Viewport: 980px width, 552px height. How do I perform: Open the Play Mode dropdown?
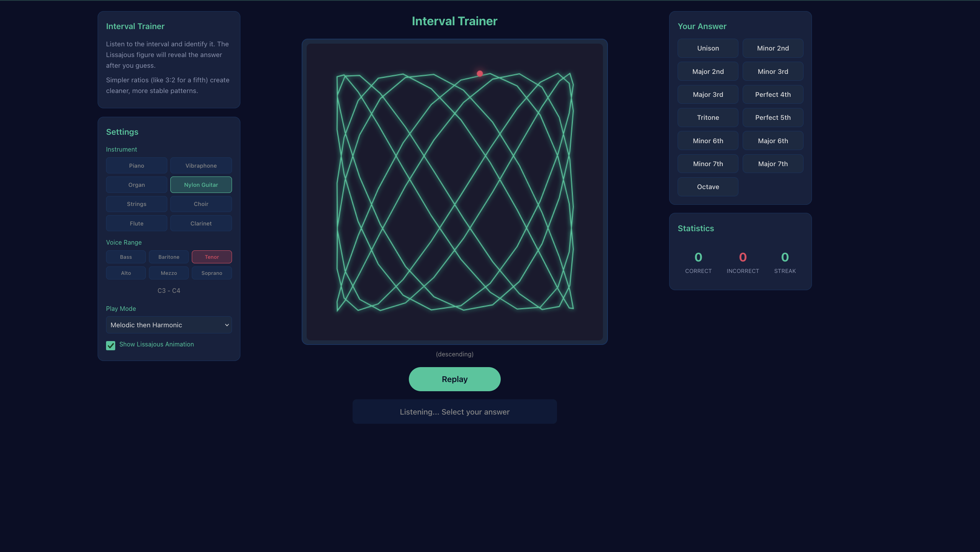169,325
